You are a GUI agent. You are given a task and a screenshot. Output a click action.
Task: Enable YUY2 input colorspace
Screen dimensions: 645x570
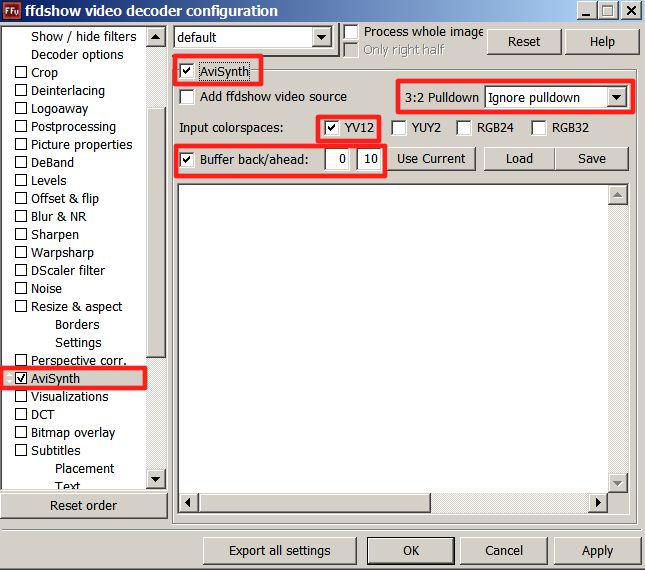tap(399, 128)
